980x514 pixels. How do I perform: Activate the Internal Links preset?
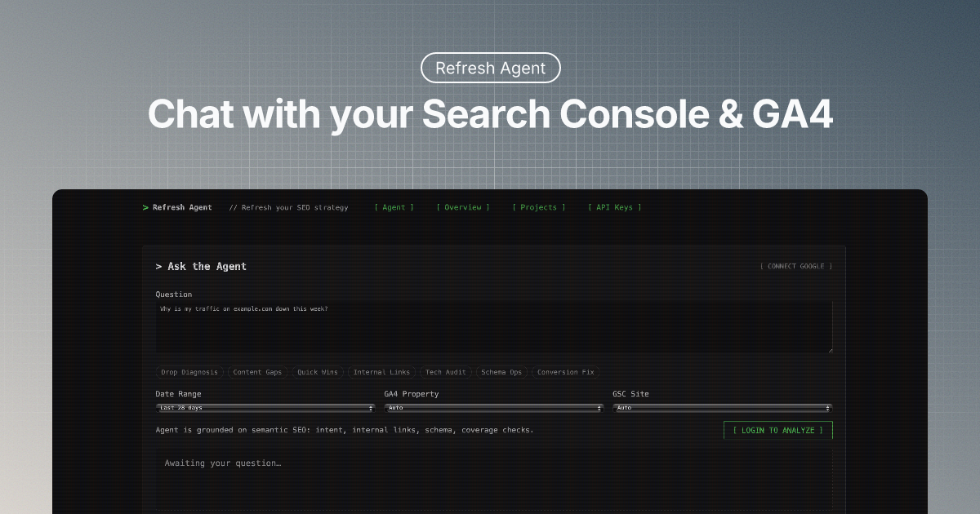[382, 372]
